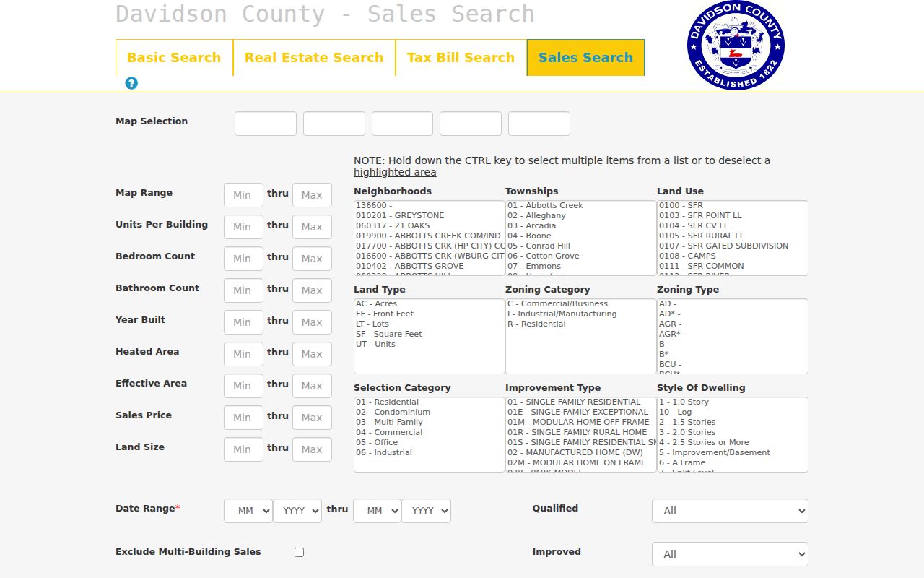Select 01 - SINGLE FAMILY RESIDENTIAL improvement type
Screen dimensions: 924x578
[580, 402]
